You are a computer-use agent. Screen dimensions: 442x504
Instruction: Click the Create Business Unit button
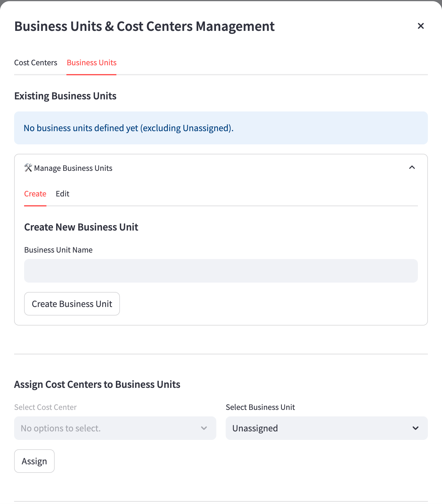coord(72,304)
